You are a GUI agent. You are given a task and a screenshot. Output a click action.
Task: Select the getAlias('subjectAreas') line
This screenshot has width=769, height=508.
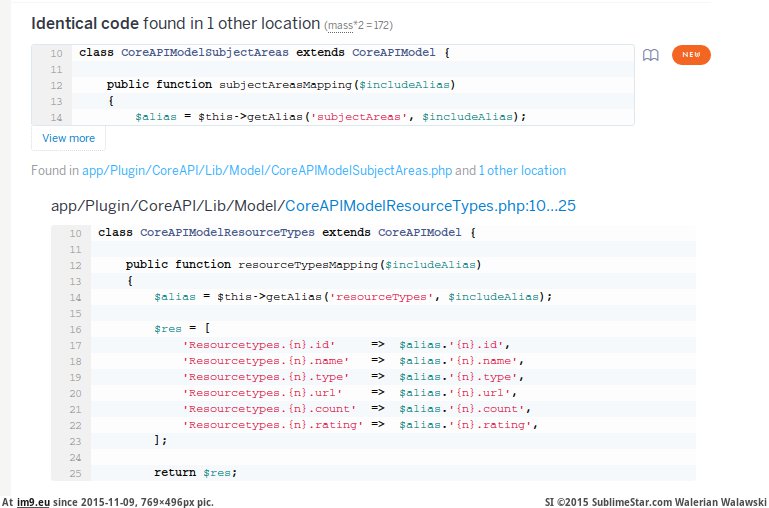(x=331, y=117)
